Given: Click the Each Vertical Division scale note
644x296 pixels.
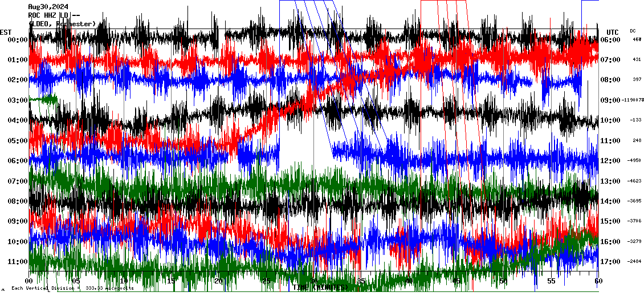Looking at the screenshot, I should pos(72,289).
